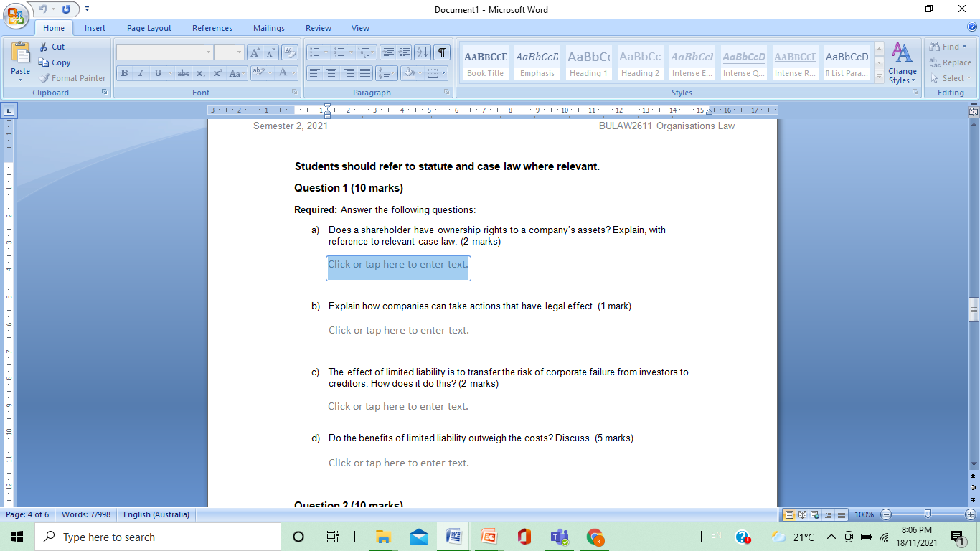The image size is (980, 551).
Task: Apply bold formatting with the Bold icon
Action: 123,73
